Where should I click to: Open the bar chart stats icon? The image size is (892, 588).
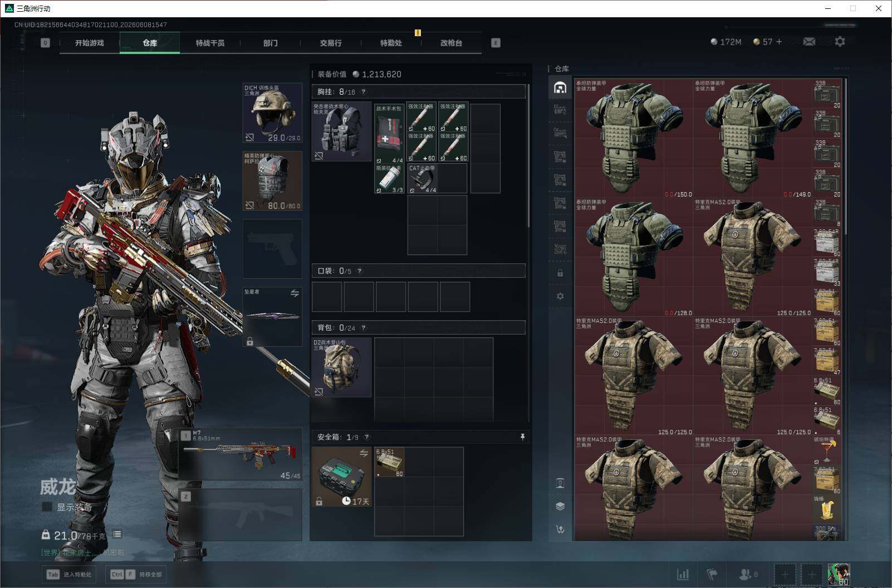[683, 574]
